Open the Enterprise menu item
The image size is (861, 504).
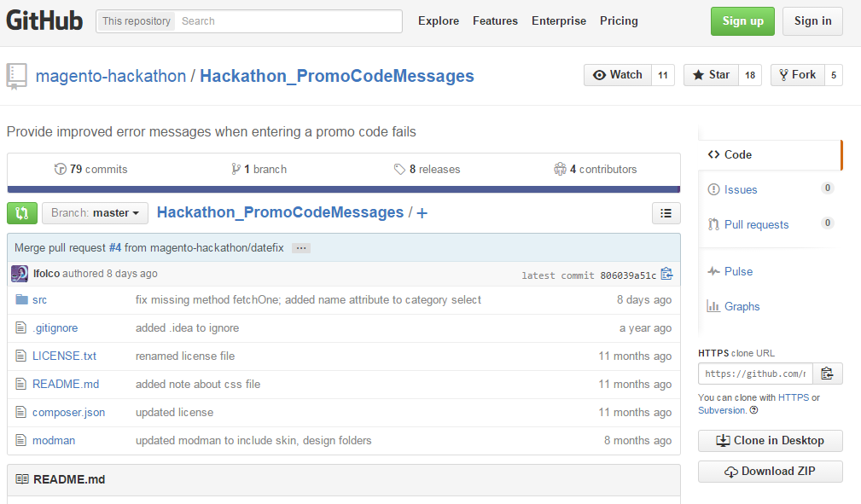click(559, 20)
